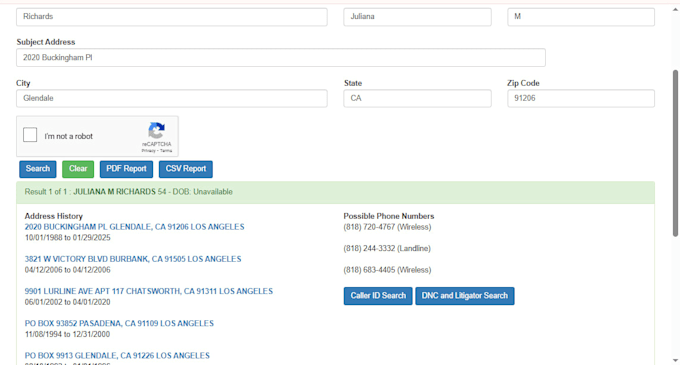680x365 pixels.
Task: Open 3821 W Victory Blvd Burbank link
Action: pos(133,259)
